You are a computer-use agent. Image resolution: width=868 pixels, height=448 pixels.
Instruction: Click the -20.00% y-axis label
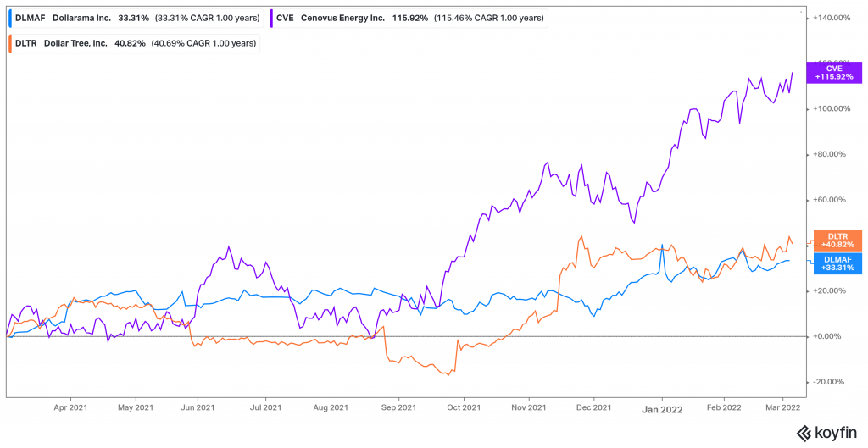(827, 382)
